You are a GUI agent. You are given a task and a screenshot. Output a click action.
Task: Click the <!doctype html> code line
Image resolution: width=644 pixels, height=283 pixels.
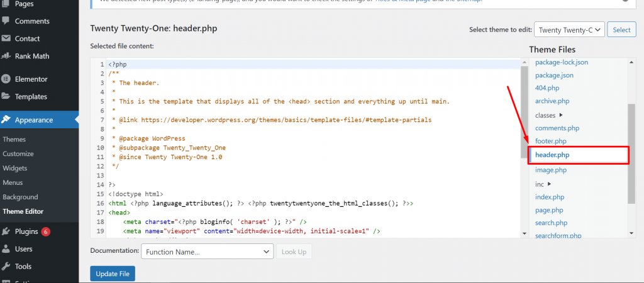click(x=136, y=194)
